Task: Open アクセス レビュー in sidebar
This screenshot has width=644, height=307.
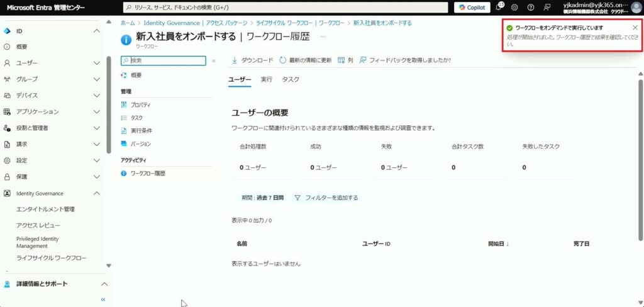Action: (x=38, y=226)
